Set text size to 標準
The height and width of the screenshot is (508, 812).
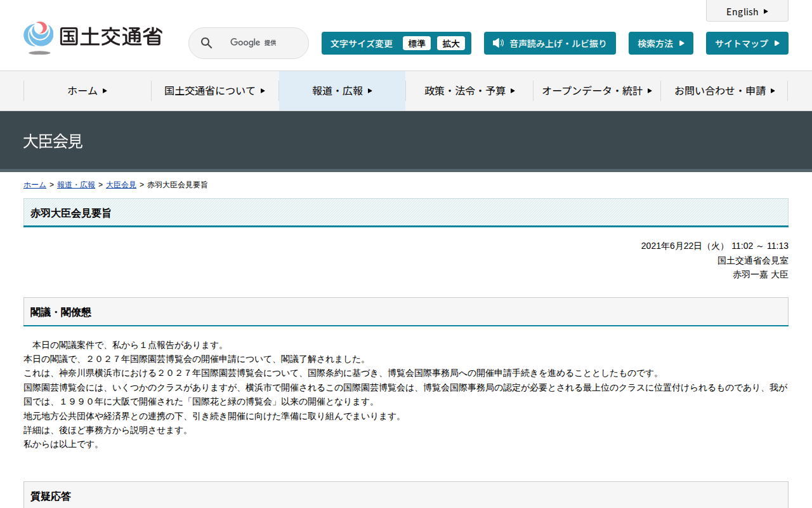pos(416,43)
